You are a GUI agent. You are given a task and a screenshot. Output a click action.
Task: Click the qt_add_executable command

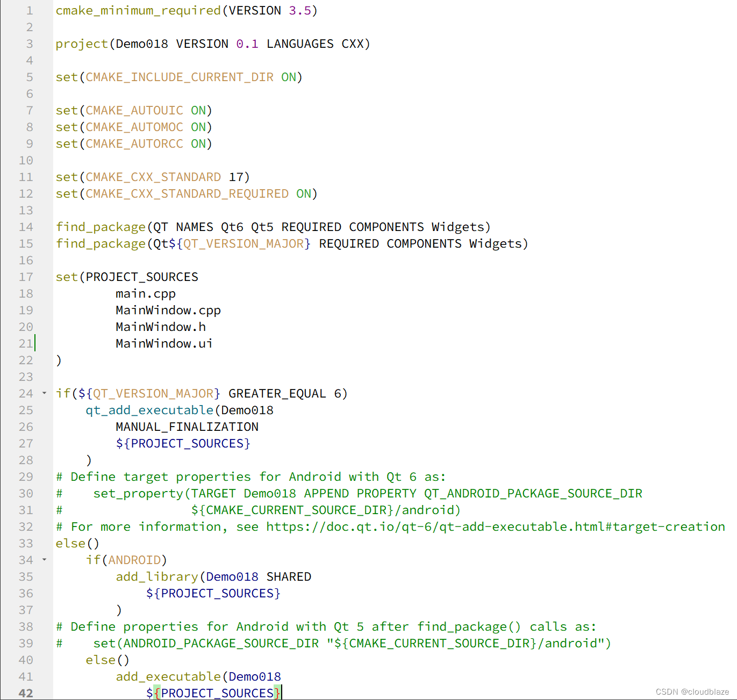point(149,410)
